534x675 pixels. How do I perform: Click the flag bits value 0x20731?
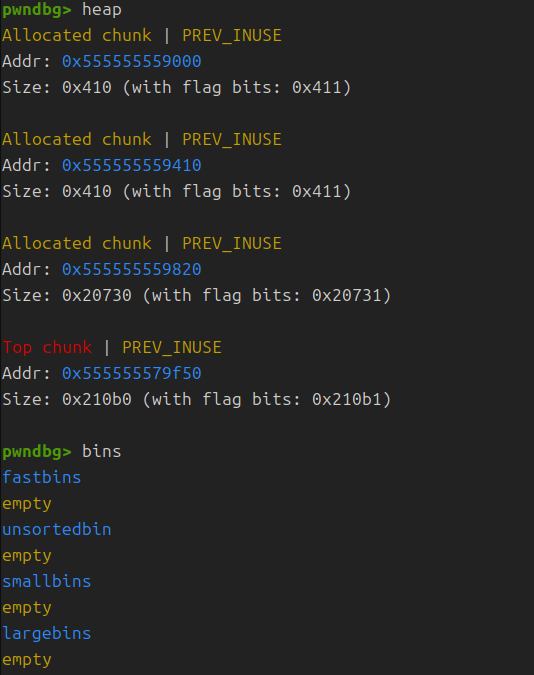347,295
